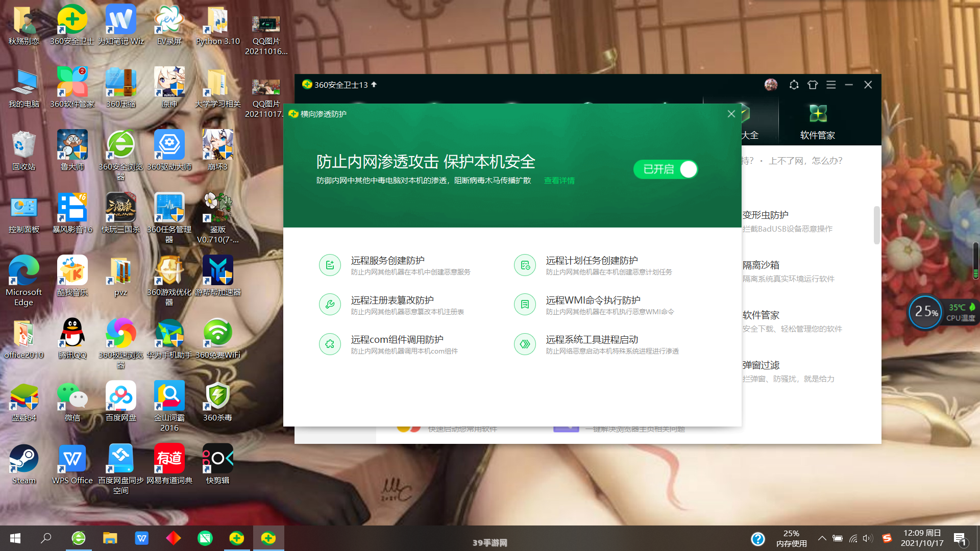Open 软件管家 entry in the 360 list
Image resolution: width=980 pixels, height=551 pixels.
[761, 315]
